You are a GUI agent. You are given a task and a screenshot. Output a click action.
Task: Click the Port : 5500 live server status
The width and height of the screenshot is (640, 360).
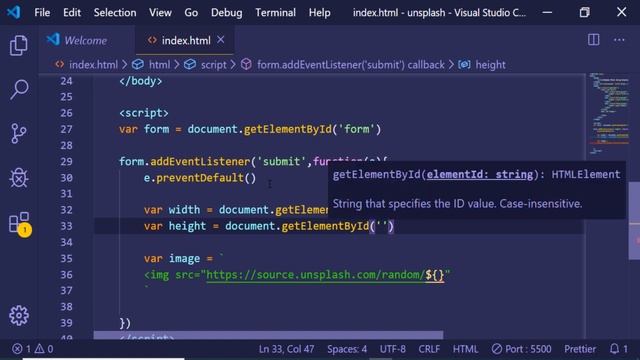[521, 349]
